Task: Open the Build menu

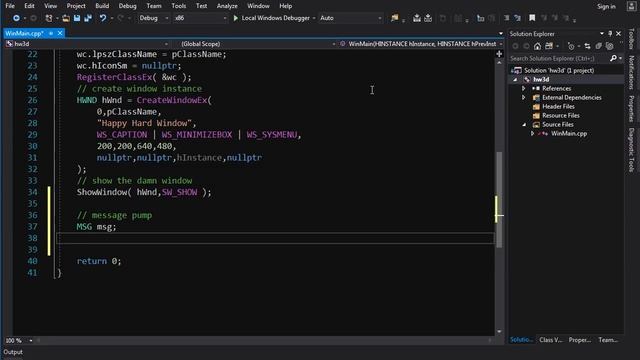Action: tap(102, 6)
